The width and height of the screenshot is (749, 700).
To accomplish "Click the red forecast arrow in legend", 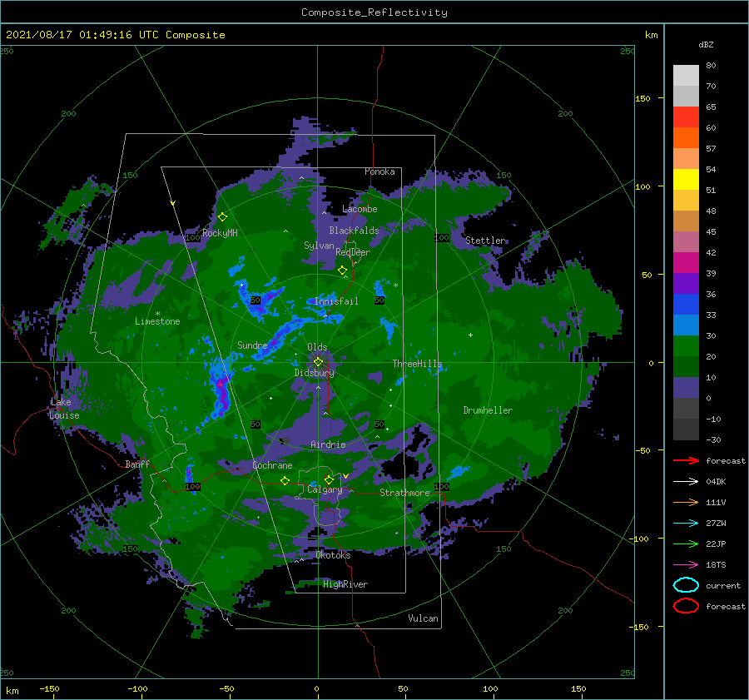I will coord(686,460).
